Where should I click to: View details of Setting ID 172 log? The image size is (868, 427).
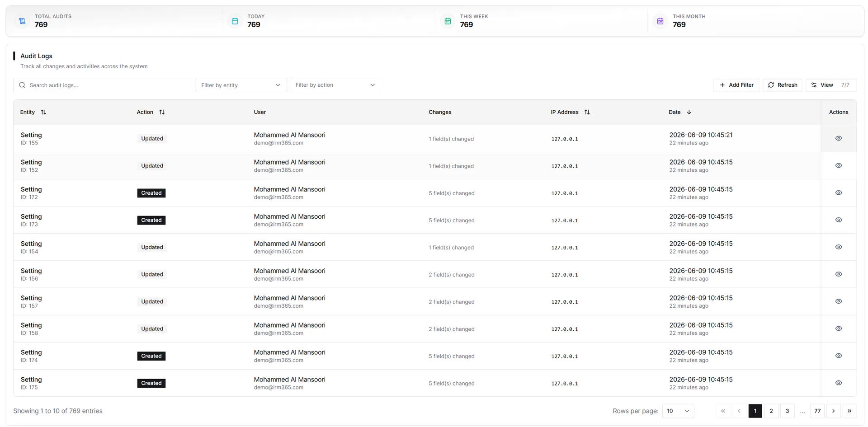pos(838,192)
